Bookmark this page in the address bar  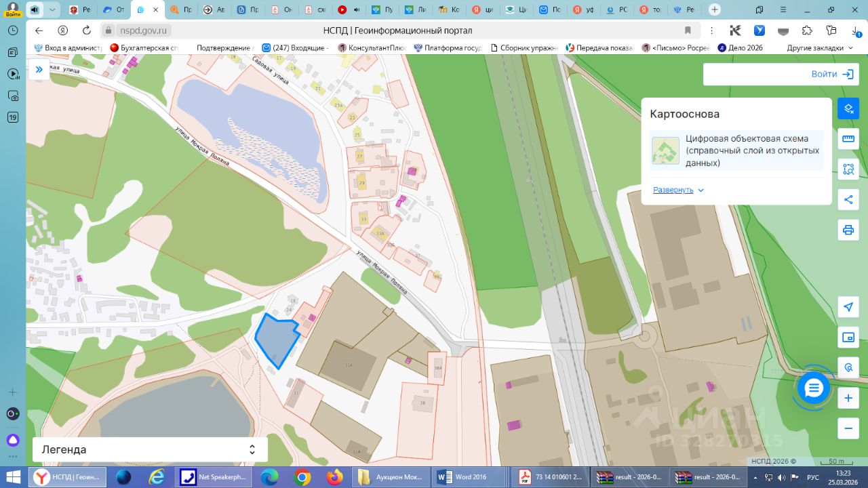(x=688, y=30)
